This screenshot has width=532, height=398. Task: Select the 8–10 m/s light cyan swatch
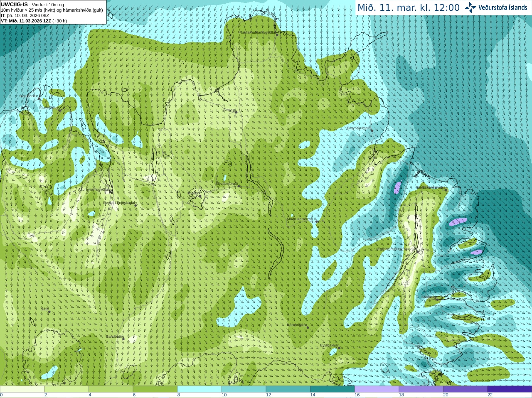click(x=199, y=389)
